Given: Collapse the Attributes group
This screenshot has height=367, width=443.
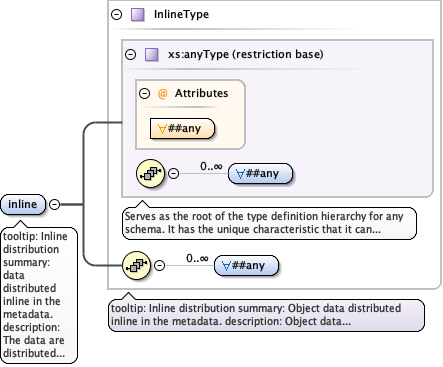Looking at the screenshot, I should click(144, 93).
